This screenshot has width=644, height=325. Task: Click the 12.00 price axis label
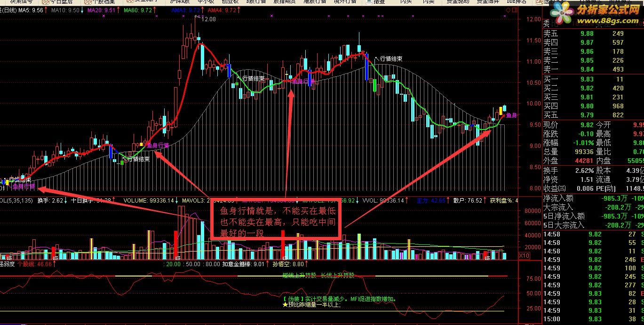pyautogui.click(x=533, y=20)
